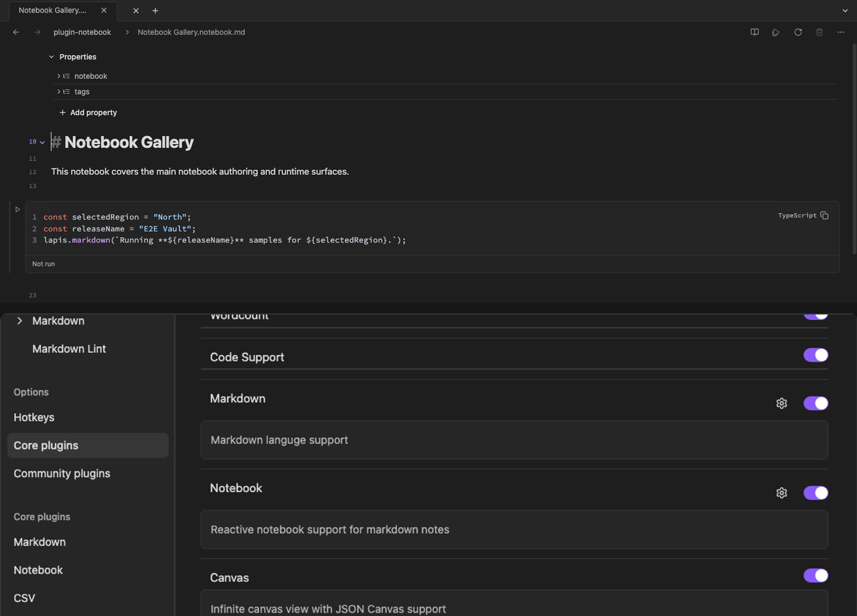Disable the Canvas plugin toggle
The image size is (857, 616).
tap(815, 575)
